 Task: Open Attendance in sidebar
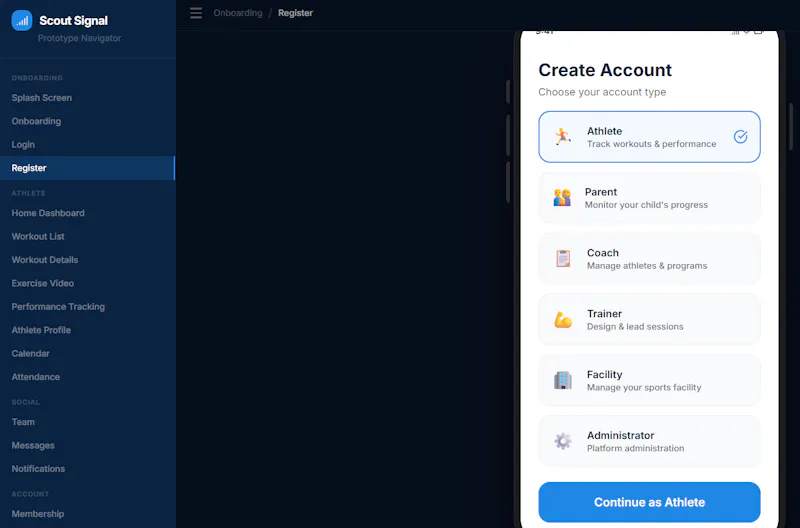88,377
